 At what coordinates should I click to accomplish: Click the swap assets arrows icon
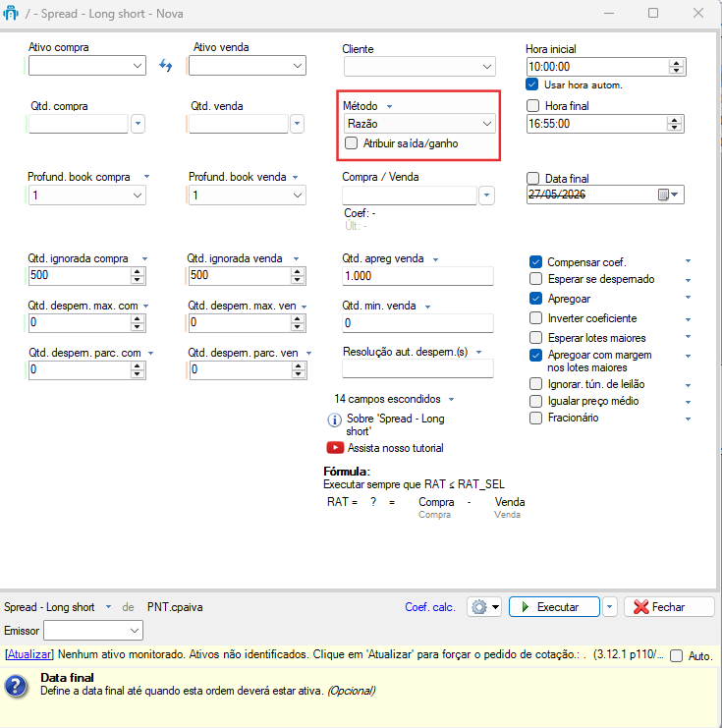point(166,66)
